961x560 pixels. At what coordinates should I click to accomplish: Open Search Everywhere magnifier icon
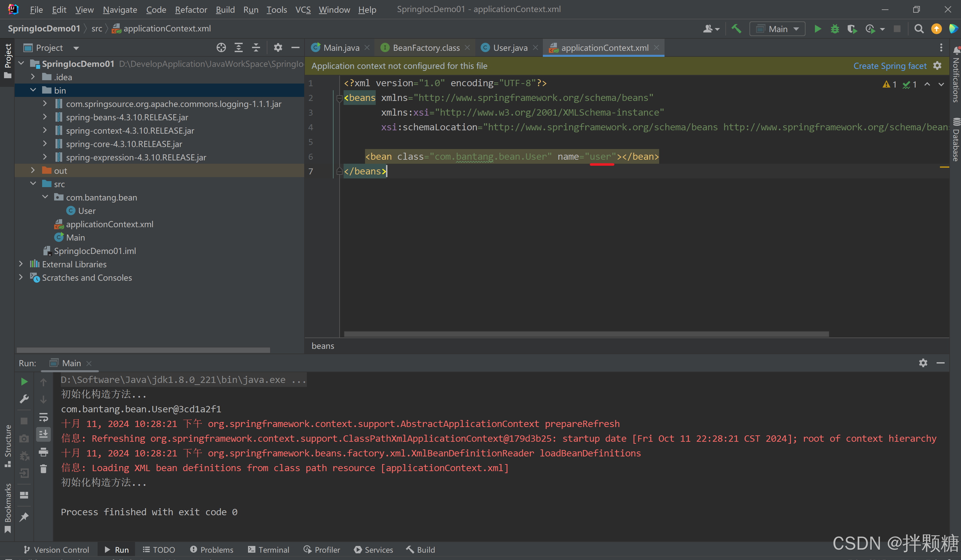point(919,29)
